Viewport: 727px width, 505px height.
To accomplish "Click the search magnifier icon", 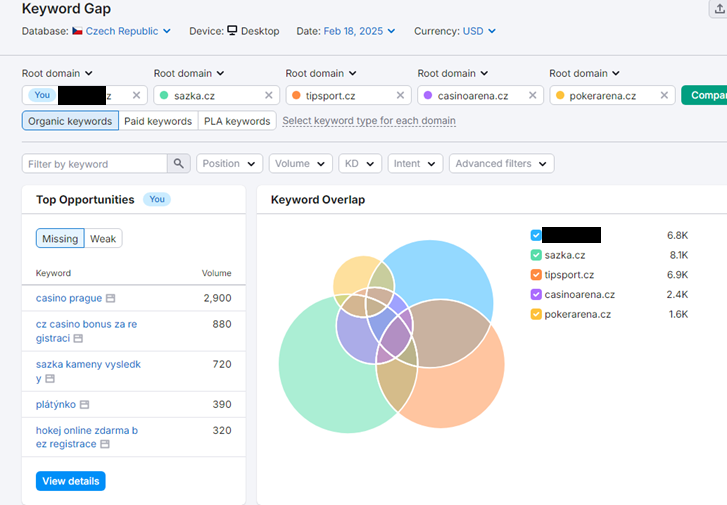I will pyautogui.click(x=179, y=163).
